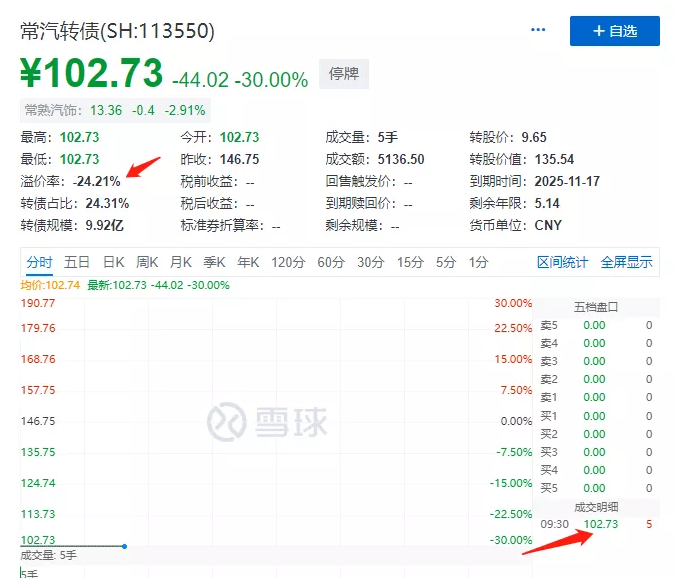Image resolution: width=687 pixels, height=582 pixels.
Task: Select the 60分 interval tab
Action: pyautogui.click(x=331, y=262)
